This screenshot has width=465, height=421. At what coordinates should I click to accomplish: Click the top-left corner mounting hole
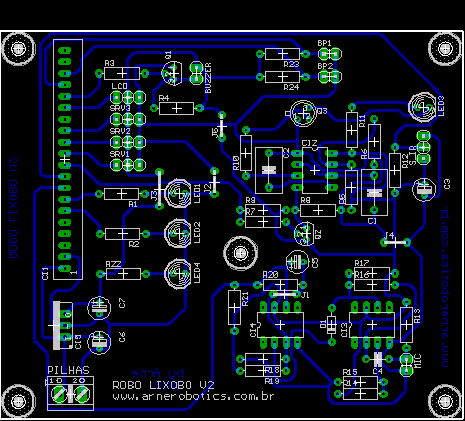click(18, 49)
